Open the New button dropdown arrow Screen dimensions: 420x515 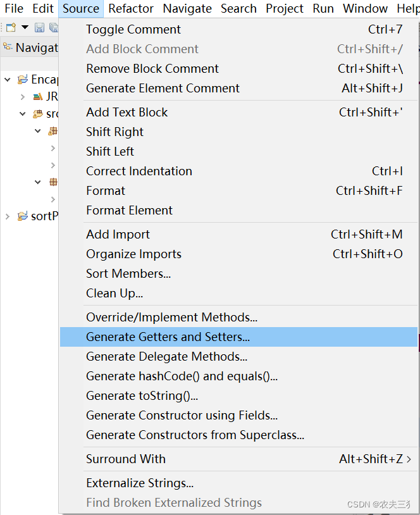(25, 28)
